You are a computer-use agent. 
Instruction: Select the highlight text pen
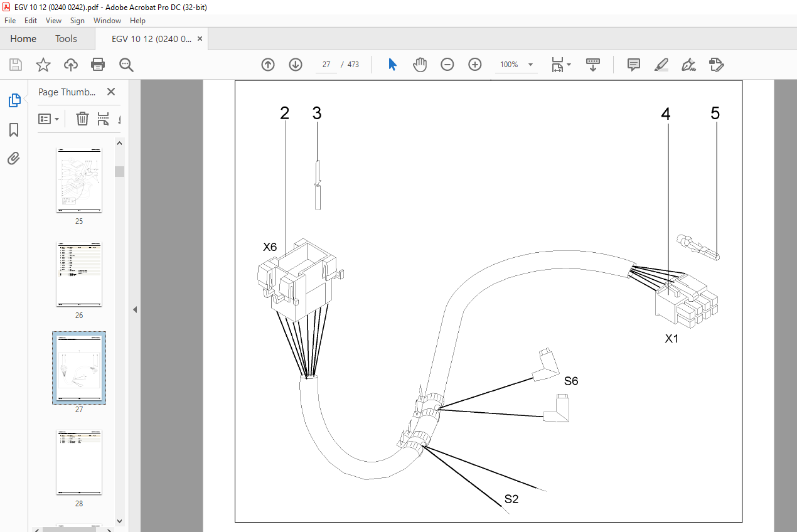(661, 65)
